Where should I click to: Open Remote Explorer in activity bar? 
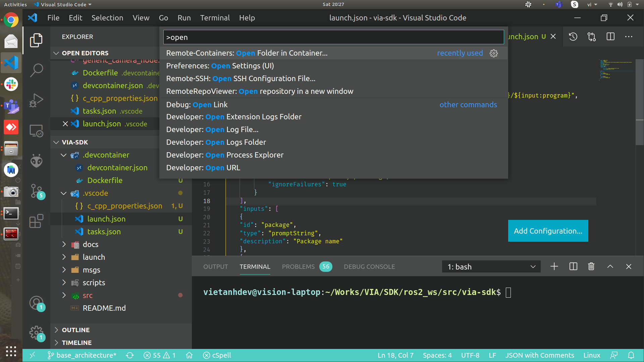[36, 131]
